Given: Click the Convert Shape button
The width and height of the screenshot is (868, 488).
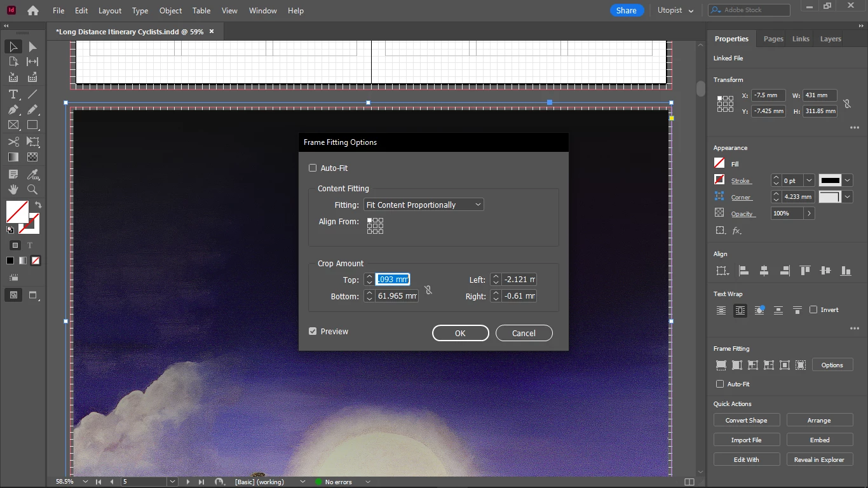Looking at the screenshot, I should 747,420.
